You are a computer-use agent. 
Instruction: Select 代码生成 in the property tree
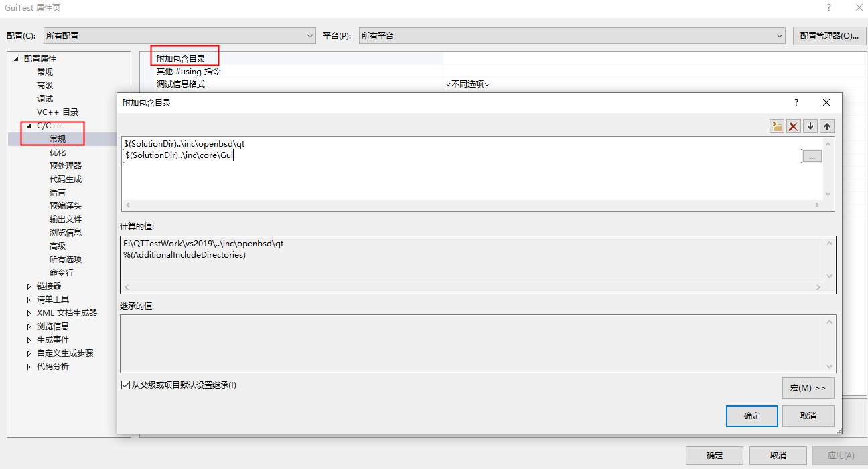click(x=66, y=179)
